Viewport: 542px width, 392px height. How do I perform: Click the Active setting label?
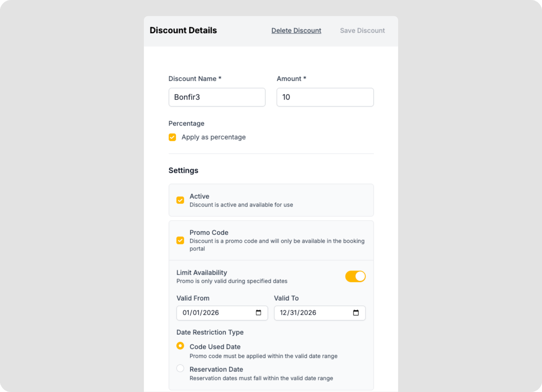click(199, 196)
